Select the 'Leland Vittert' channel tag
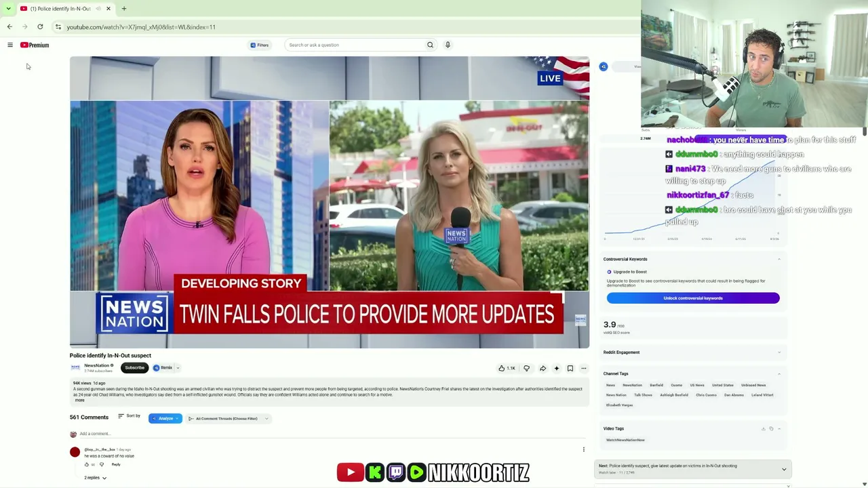The image size is (868, 488). [x=762, y=395]
